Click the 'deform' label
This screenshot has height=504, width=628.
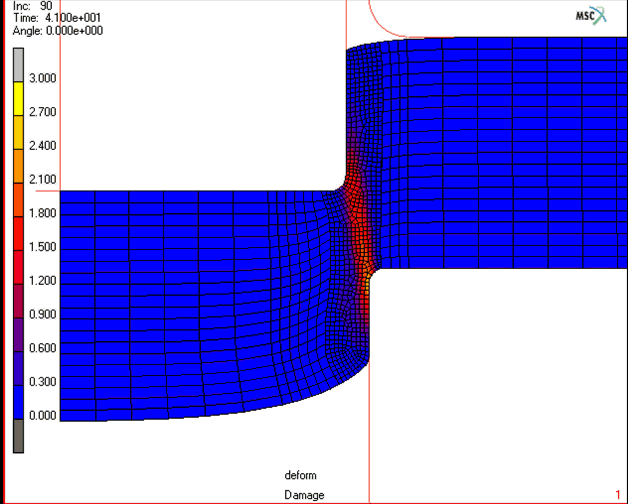coord(300,476)
